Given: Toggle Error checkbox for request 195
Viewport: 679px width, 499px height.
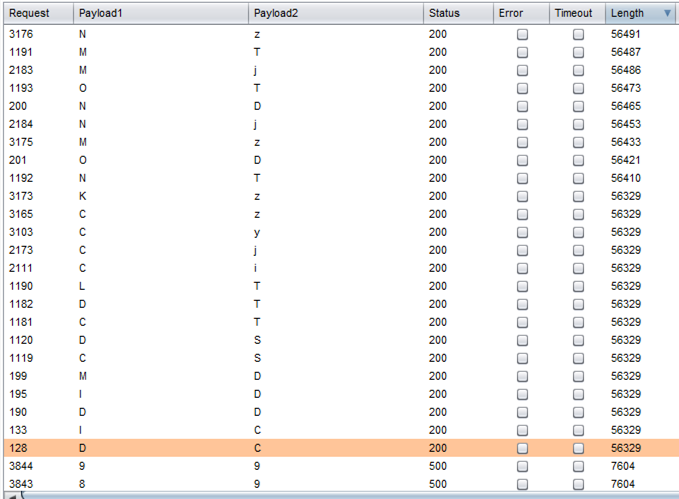Looking at the screenshot, I should click(x=522, y=395).
